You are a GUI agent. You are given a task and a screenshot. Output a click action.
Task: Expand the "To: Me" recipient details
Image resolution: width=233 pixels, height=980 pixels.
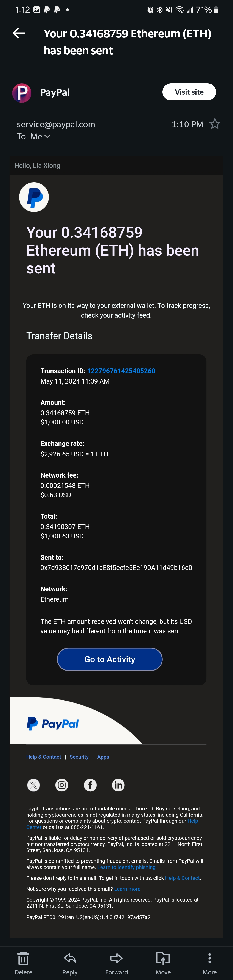tap(33, 137)
